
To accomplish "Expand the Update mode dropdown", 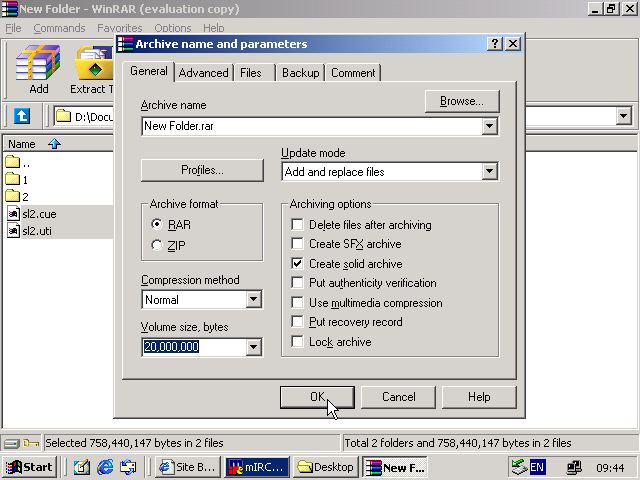I will (x=489, y=171).
